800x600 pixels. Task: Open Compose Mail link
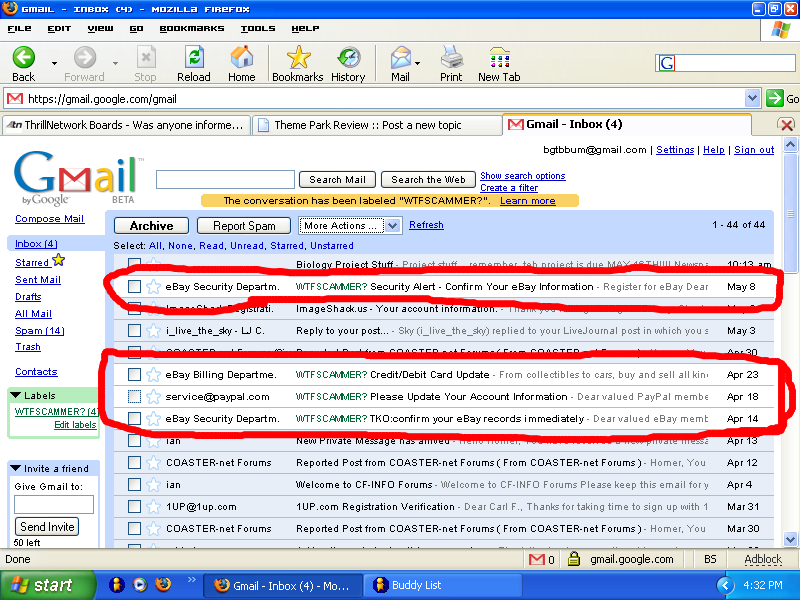pos(49,219)
